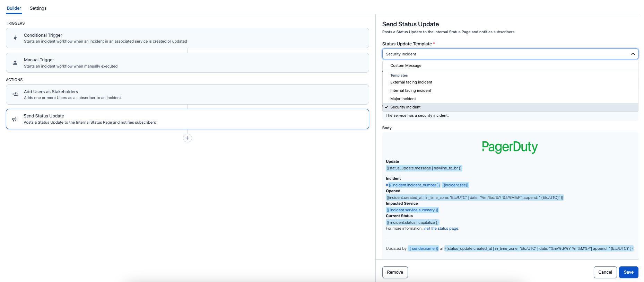This screenshot has width=644, height=282.
Task: Click the ACTIONS section label
Action: pyautogui.click(x=14, y=80)
